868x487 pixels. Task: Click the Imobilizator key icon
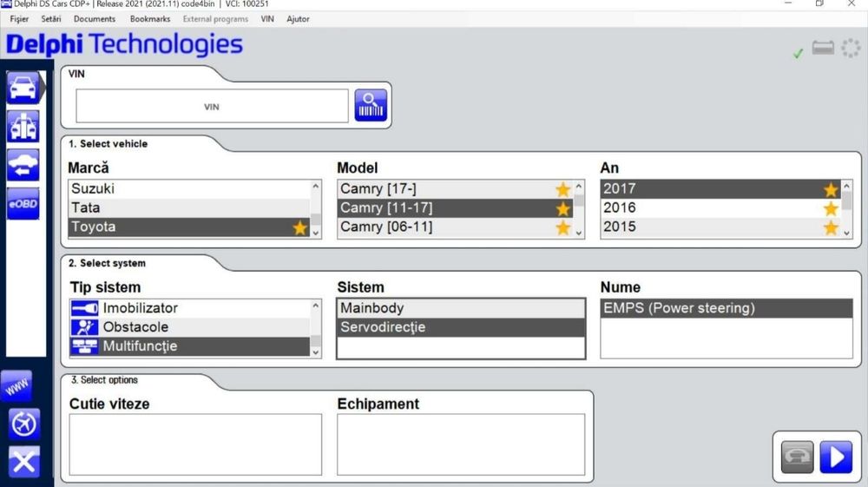[x=85, y=308]
